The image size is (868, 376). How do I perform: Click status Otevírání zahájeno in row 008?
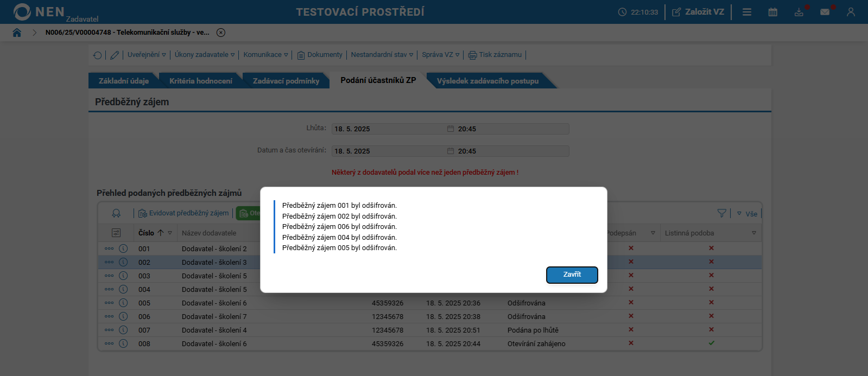click(x=536, y=344)
